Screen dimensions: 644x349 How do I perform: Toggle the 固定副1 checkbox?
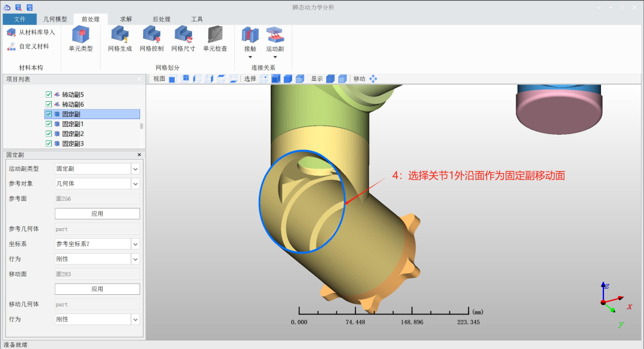pos(48,124)
